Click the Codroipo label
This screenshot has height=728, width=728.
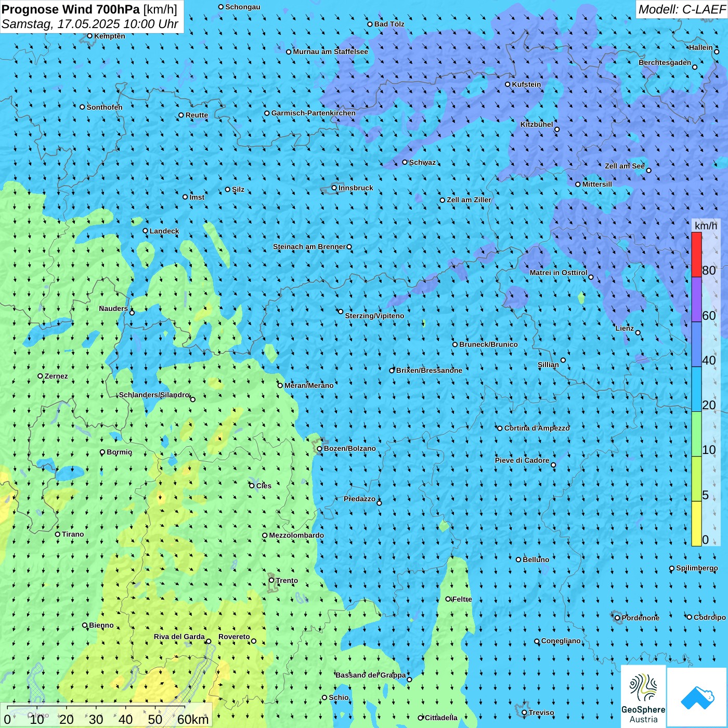pyautogui.click(x=710, y=617)
